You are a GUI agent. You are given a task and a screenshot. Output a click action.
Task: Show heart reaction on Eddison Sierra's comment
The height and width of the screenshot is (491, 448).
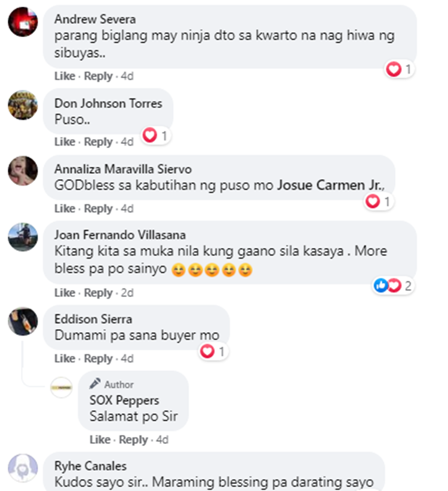[213, 351]
